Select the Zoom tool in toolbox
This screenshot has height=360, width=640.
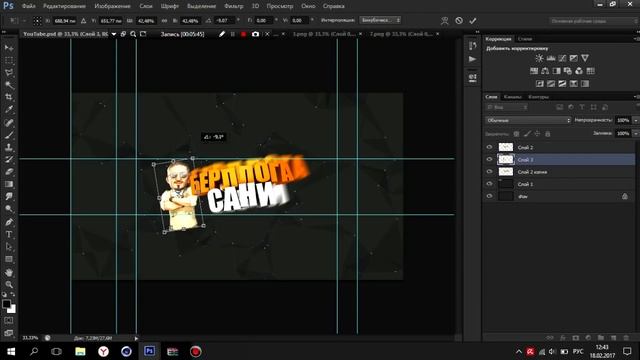pyautogui.click(x=9, y=284)
